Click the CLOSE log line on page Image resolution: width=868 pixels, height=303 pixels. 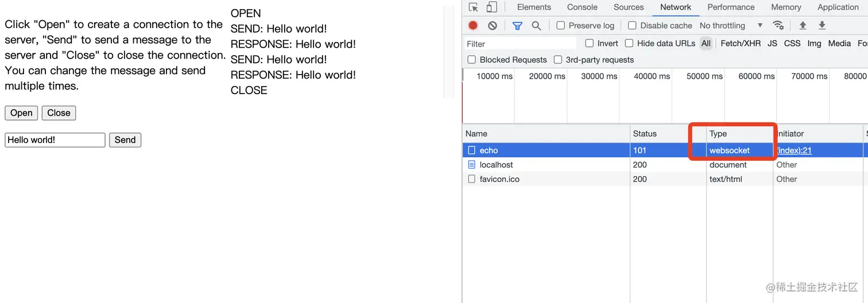pos(249,90)
